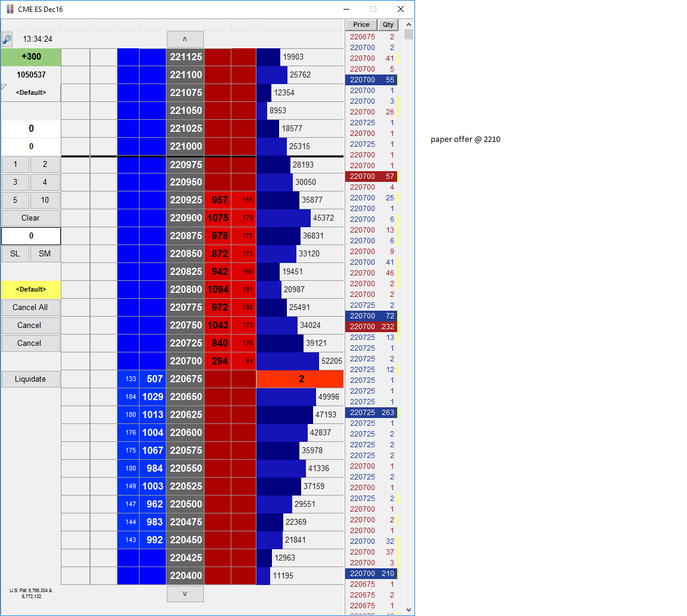Screen dimensions: 687x616
Task: Close the CME ES Dec16 window
Action: 401,9
